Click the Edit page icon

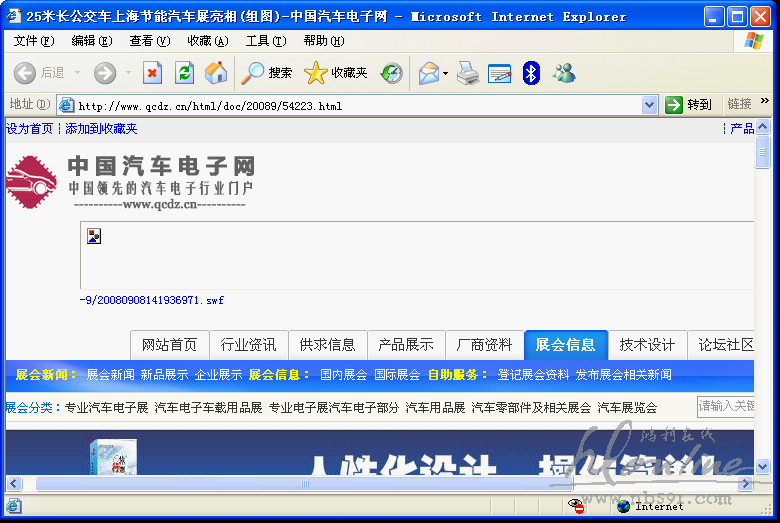tap(499, 74)
